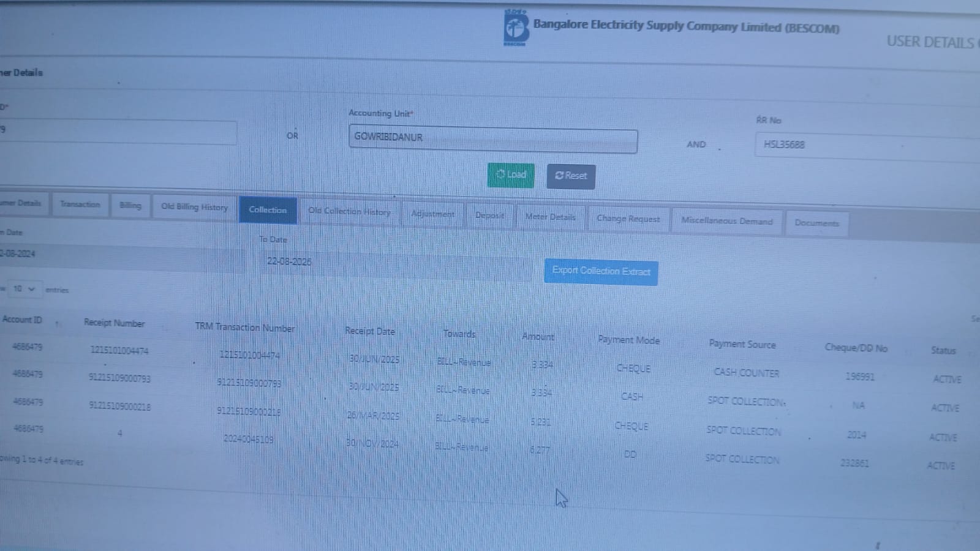Click the CASH COUNTER payment source cell

click(x=747, y=373)
